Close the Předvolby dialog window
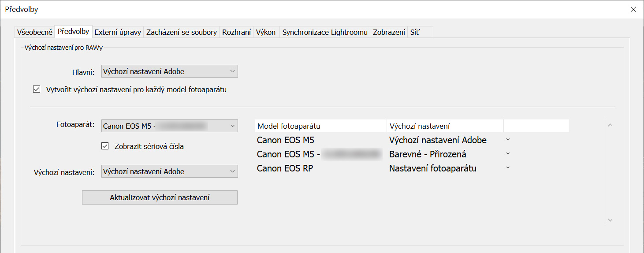This screenshot has width=644, height=253. 633,9
